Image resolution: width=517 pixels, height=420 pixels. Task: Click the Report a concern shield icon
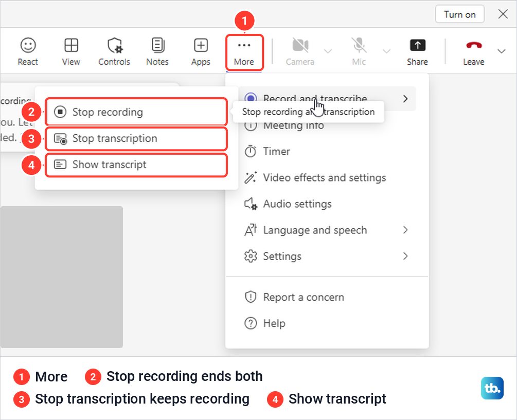(251, 297)
